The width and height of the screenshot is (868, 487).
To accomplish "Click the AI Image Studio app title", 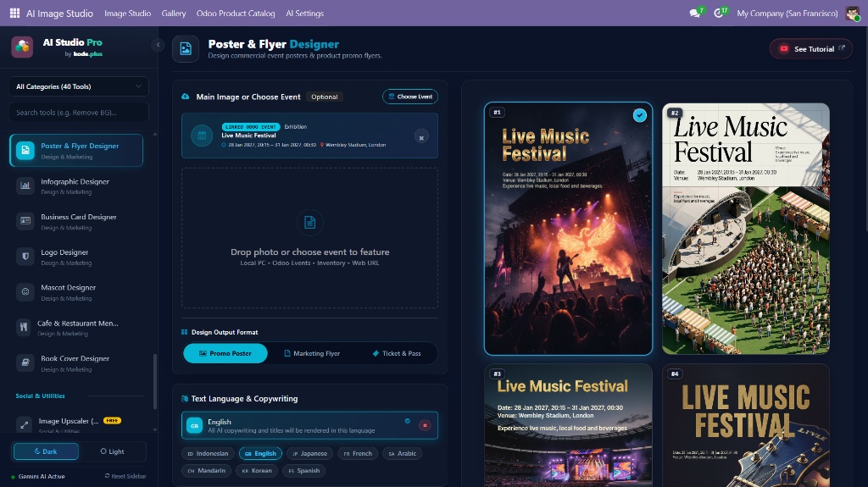I will pyautogui.click(x=59, y=14).
